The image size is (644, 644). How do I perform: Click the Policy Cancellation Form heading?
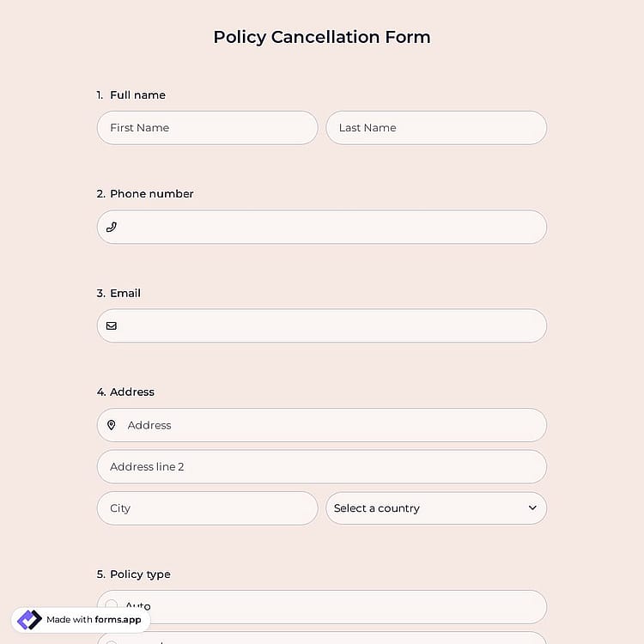(x=322, y=37)
